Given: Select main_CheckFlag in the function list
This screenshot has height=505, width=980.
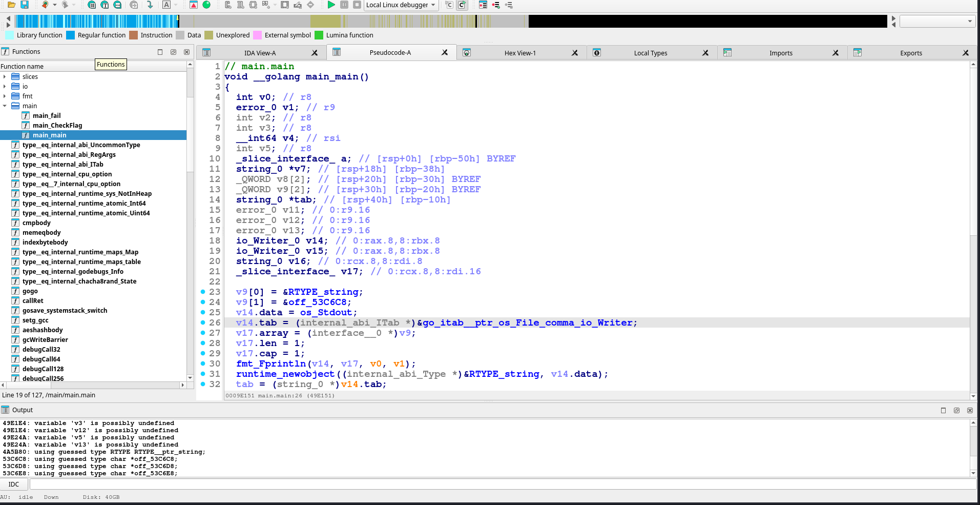Looking at the screenshot, I should [57, 126].
